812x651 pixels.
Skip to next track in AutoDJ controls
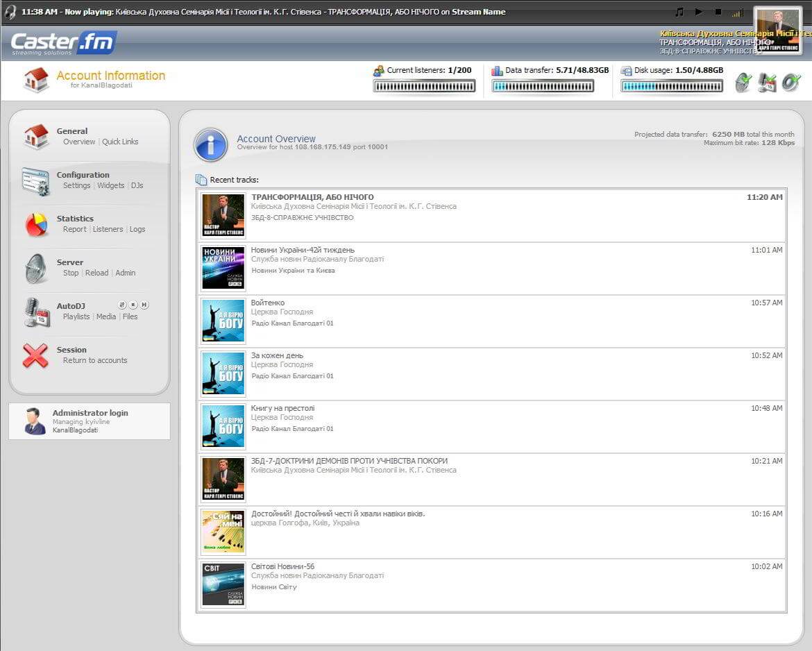[x=144, y=305]
